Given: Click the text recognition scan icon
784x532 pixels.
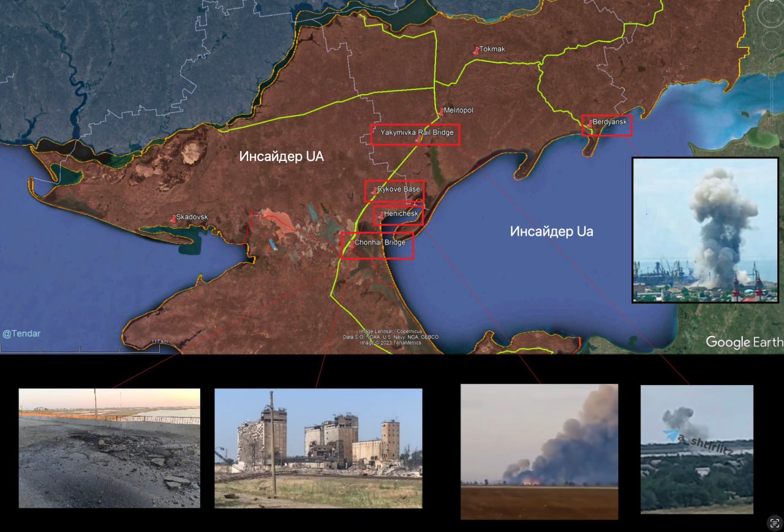Looking at the screenshot, I should 774,522.
